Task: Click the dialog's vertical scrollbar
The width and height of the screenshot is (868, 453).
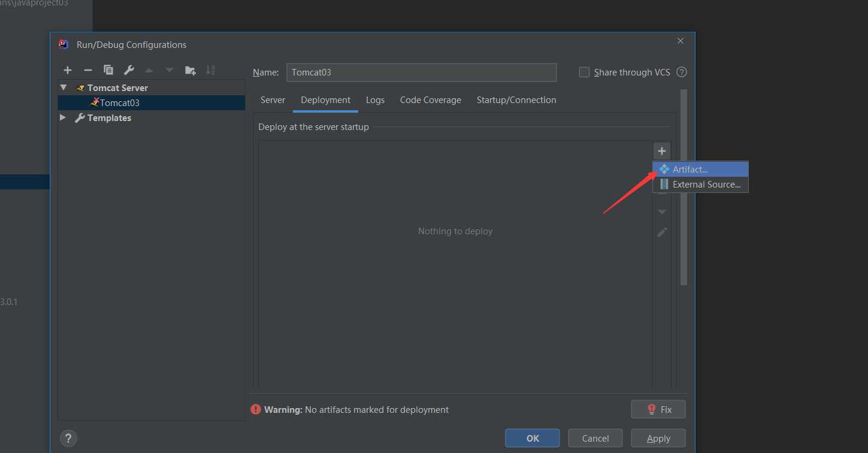Action: pyautogui.click(x=684, y=187)
